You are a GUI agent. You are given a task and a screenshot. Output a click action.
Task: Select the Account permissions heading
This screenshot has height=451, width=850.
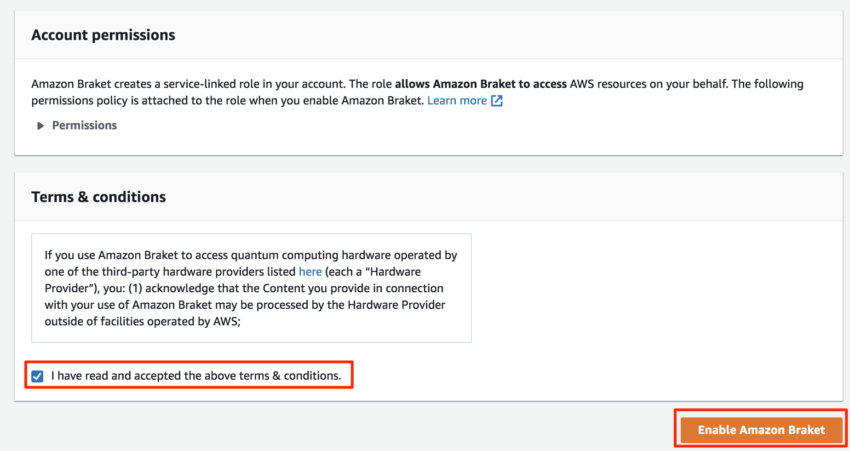pos(103,35)
